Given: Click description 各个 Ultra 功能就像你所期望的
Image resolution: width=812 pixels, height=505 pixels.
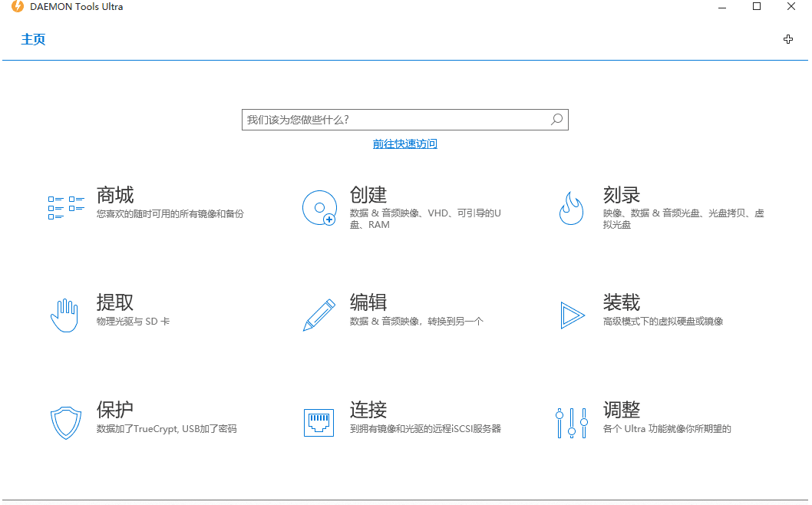Looking at the screenshot, I should point(667,429).
